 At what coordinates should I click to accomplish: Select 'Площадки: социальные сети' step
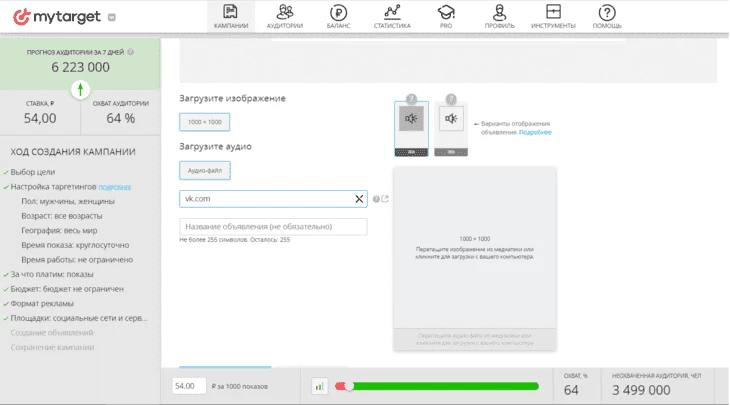79,318
